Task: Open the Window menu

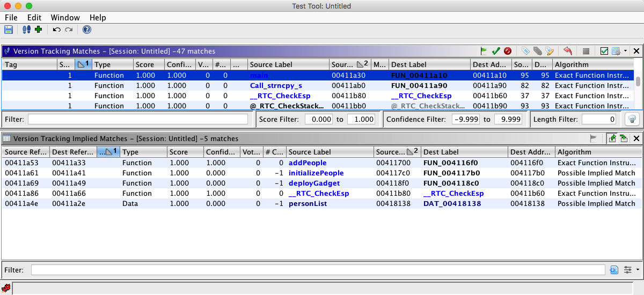Action: coord(65,18)
